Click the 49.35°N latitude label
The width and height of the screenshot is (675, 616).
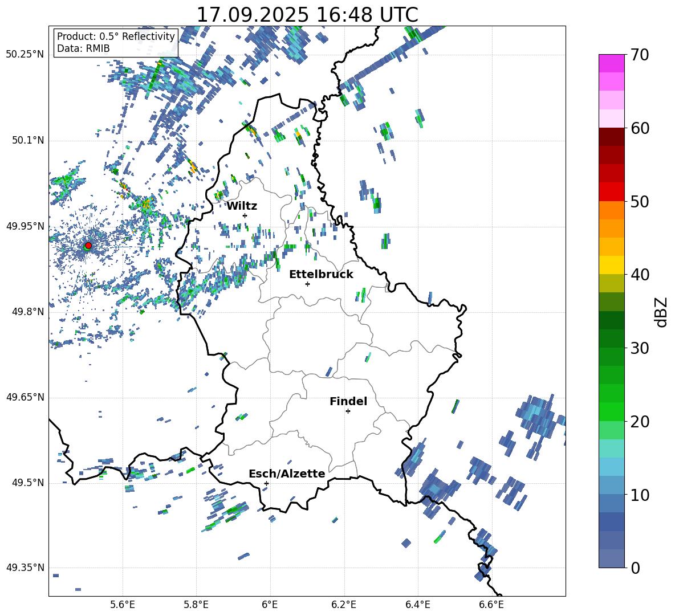click(25, 568)
